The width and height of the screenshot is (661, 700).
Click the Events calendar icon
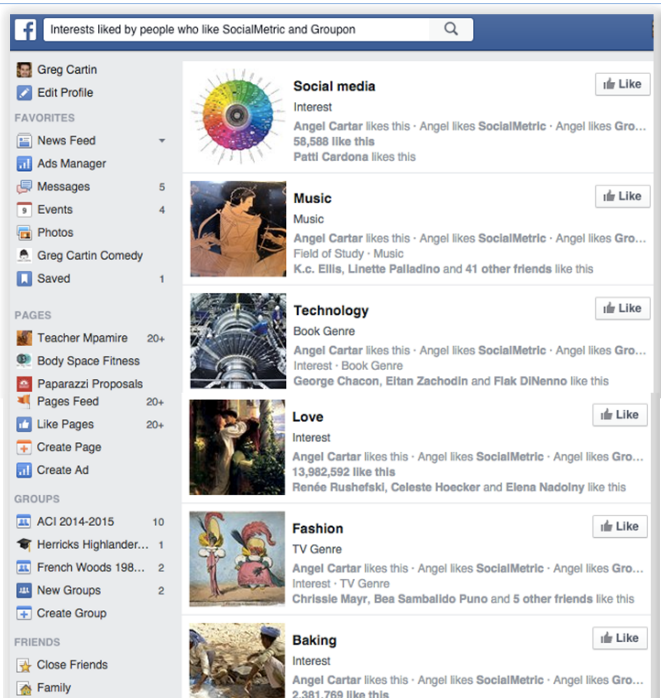24,210
